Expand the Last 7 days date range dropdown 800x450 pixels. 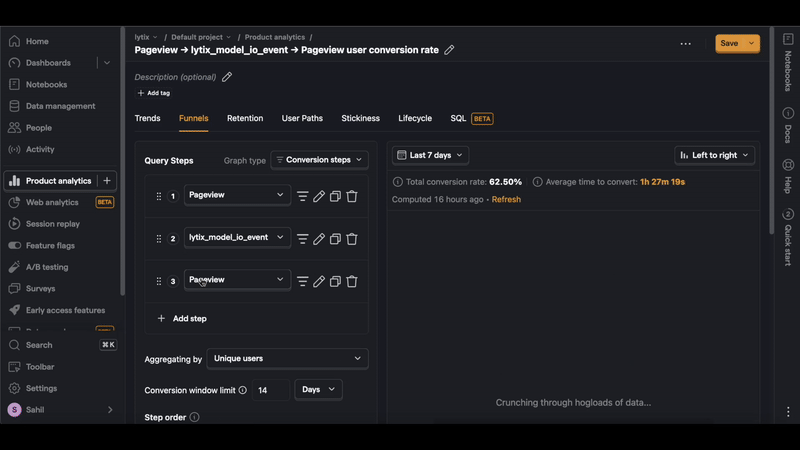430,155
